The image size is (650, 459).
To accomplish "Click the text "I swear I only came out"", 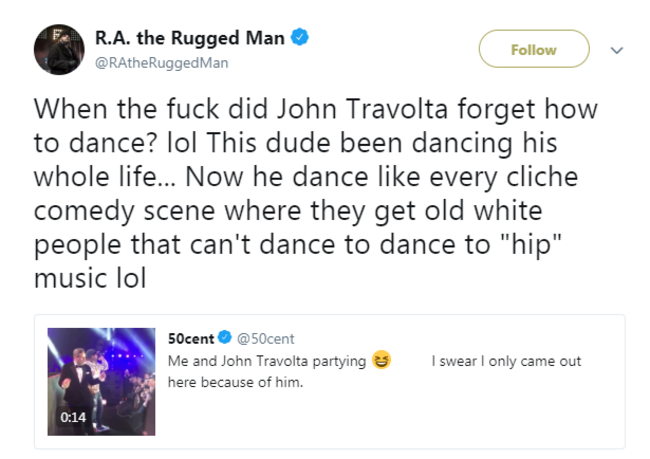I will pyautogui.click(x=506, y=361).
